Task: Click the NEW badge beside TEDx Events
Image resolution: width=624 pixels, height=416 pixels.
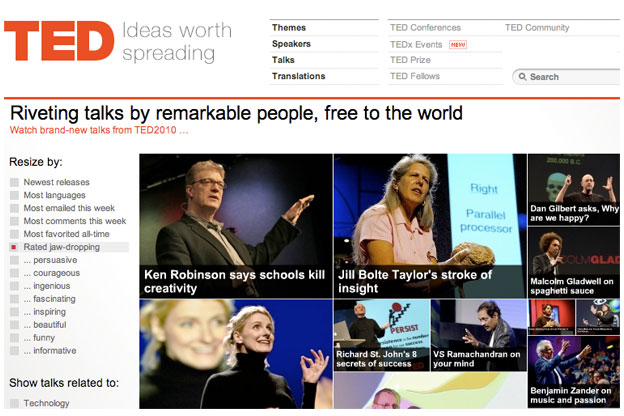Action: click(x=458, y=45)
